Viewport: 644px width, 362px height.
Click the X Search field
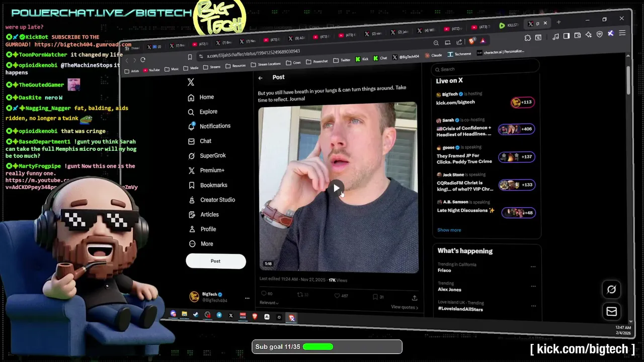(x=486, y=69)
